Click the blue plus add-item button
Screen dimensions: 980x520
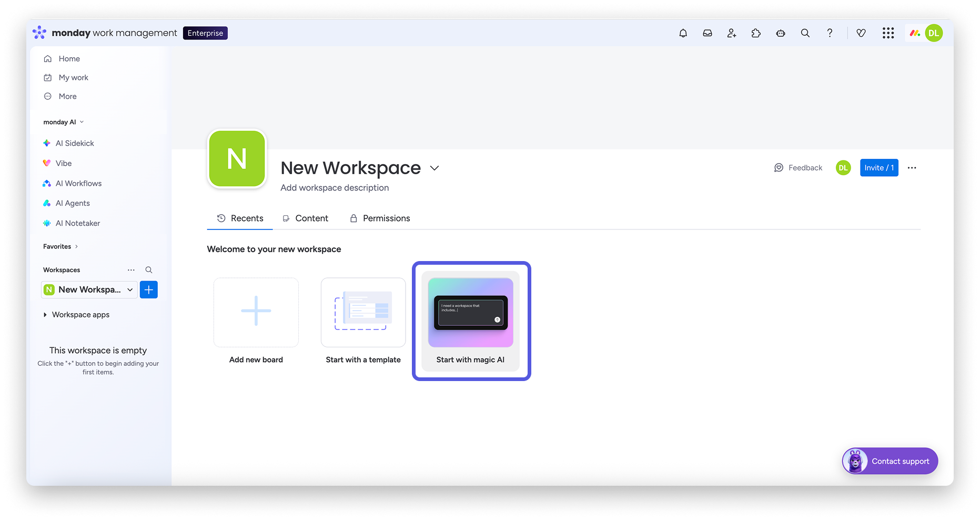(x=149, y=289)
